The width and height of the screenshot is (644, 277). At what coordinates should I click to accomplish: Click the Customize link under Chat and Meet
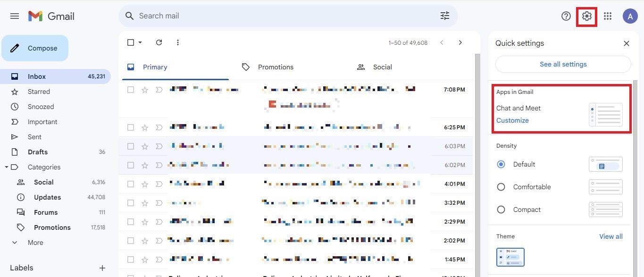(x=512, y=120)
